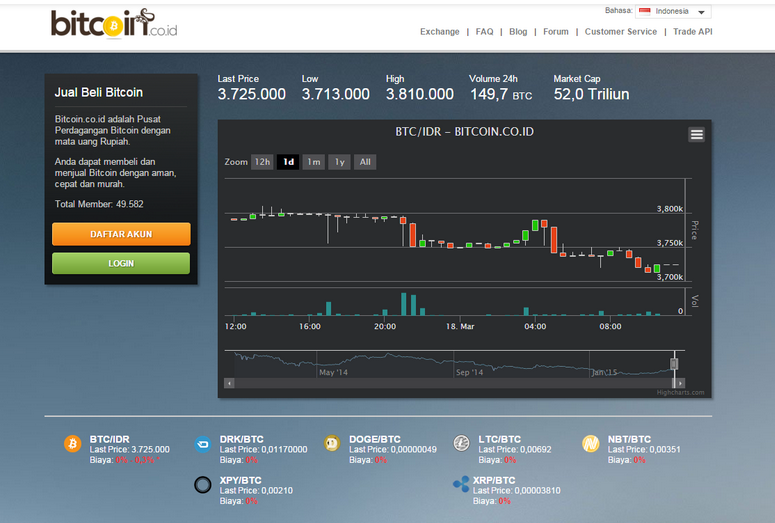This screenshot has height=523, width=775.
Task: Go to the FAQ page
Action: coord(484,32)
